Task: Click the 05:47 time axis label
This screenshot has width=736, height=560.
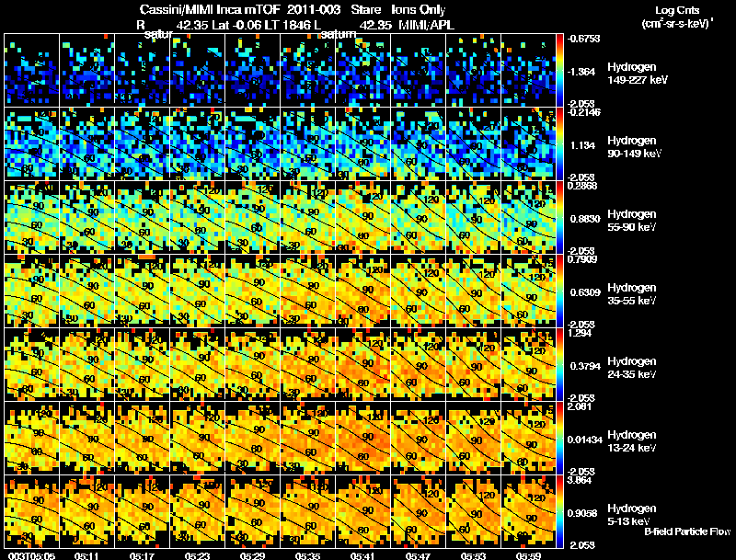Action: (x=418, y=556)
